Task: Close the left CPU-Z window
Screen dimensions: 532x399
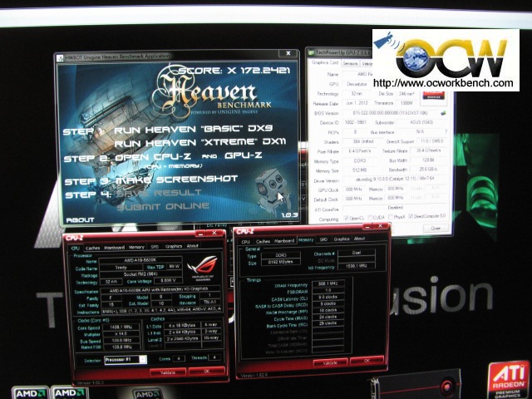Action: coord(214,233)
